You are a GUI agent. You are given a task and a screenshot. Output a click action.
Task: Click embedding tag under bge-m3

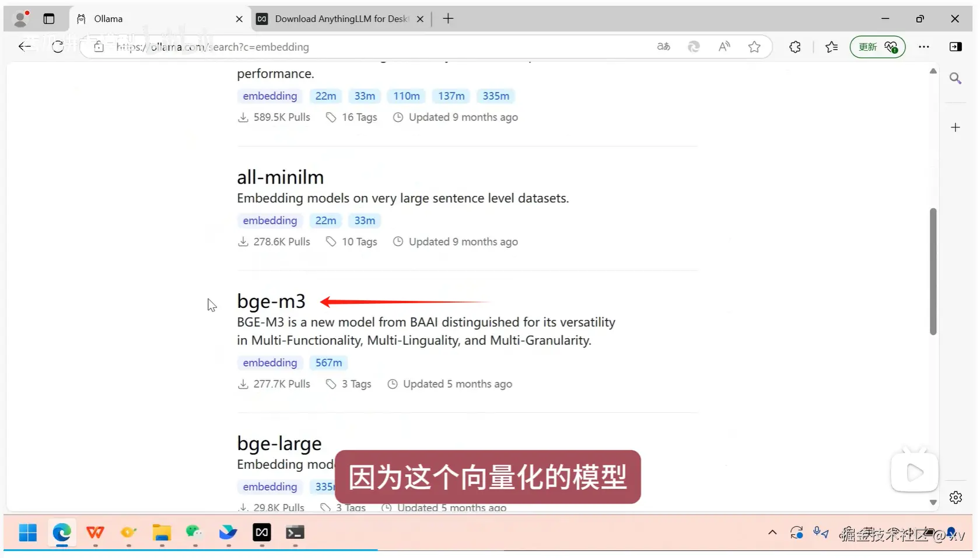[270, 363]
